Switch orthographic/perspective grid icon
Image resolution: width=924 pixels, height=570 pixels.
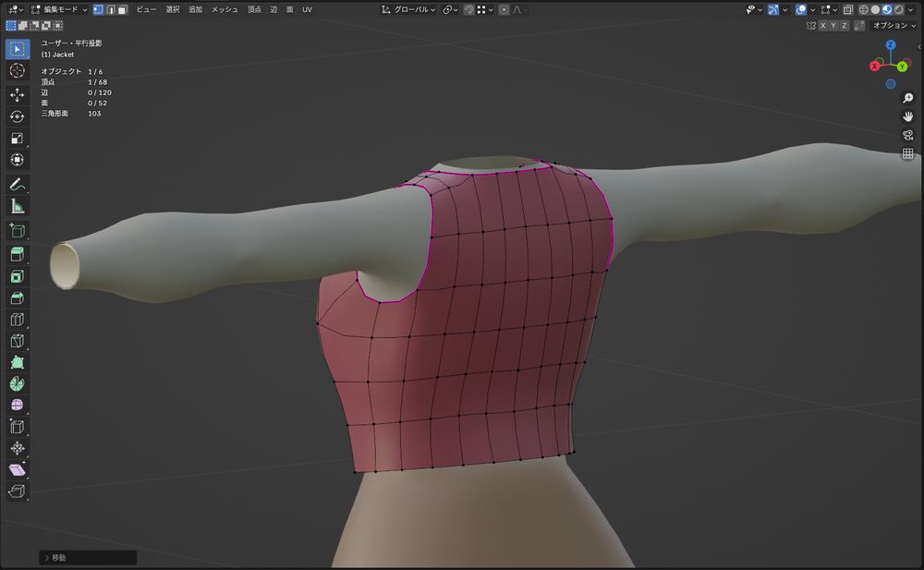[908, 154]
